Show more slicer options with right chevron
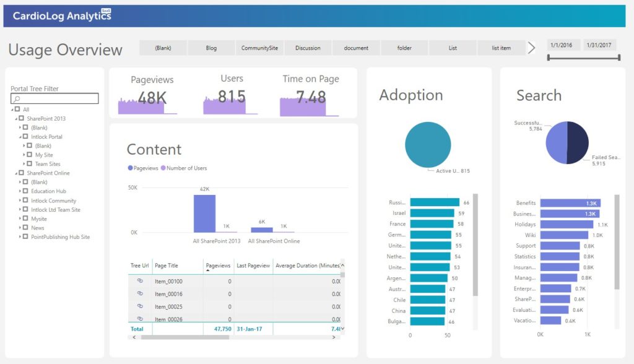 point(531,48)
